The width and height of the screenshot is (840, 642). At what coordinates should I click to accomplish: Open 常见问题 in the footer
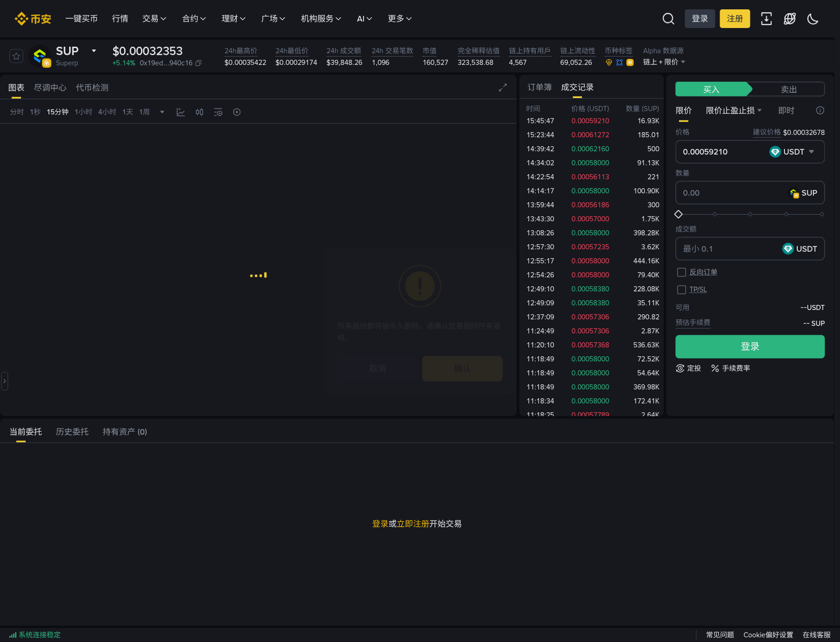720,635
